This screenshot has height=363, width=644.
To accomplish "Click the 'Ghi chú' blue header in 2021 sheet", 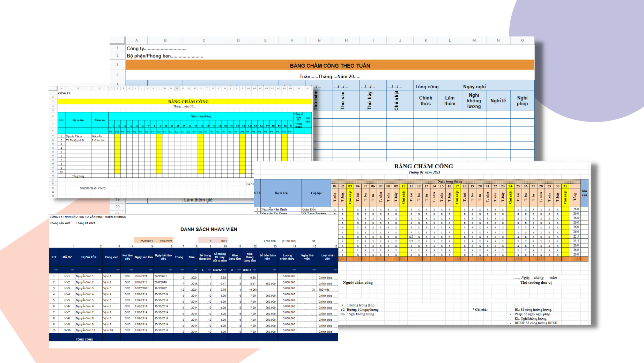I will click(x=584, y=193).
